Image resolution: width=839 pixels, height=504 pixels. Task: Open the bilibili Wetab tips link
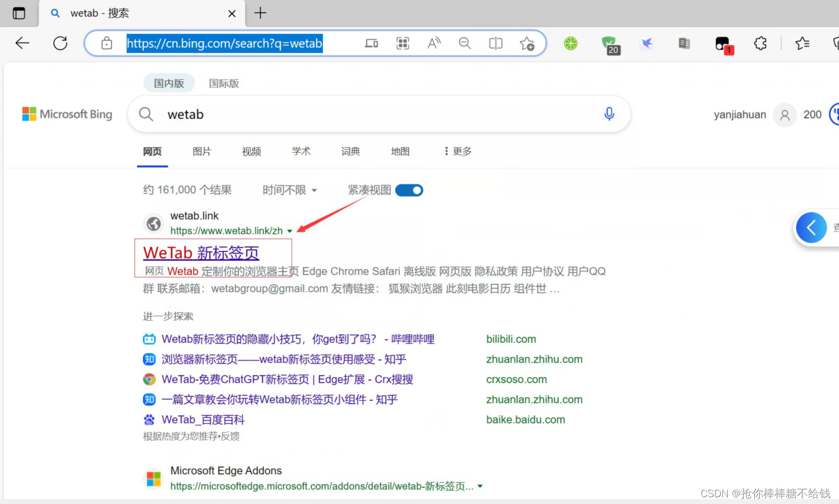[298, 339]
